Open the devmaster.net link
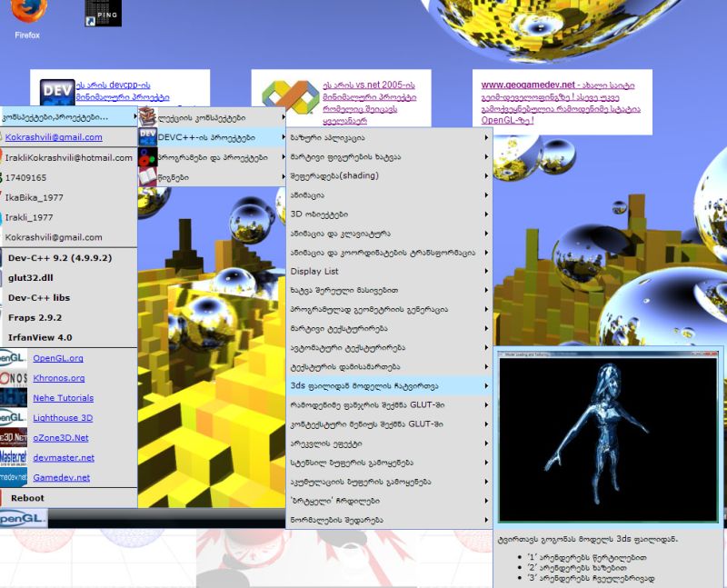Image resolution: width=727 pixels, height=588 pixels. coord(64,458)
